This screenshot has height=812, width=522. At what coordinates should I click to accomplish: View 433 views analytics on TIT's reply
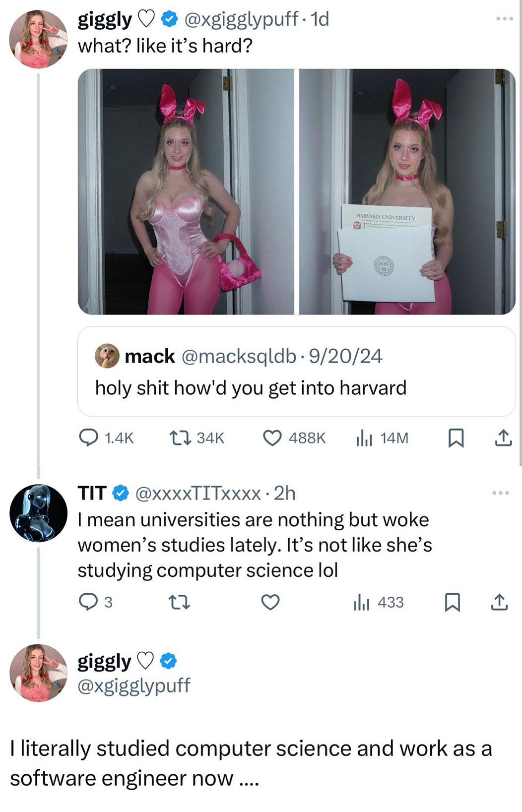coord(362,602)
